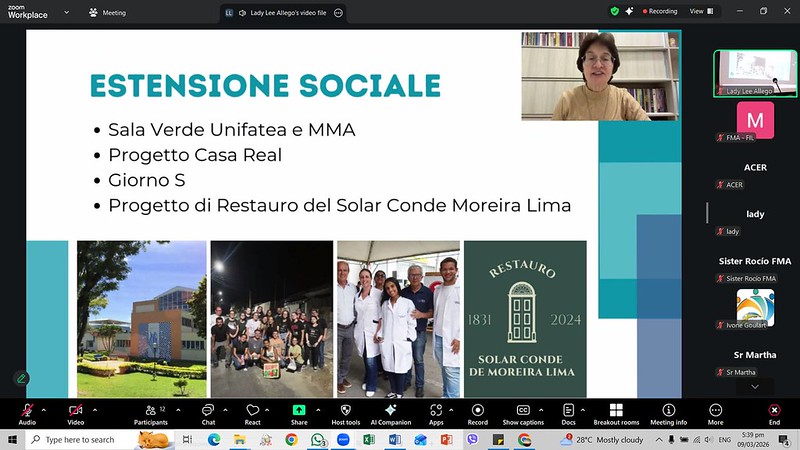The height and width of the screenshot is (450, 800).
Task: Open the Chat panel
Action: tap(208, 411)
